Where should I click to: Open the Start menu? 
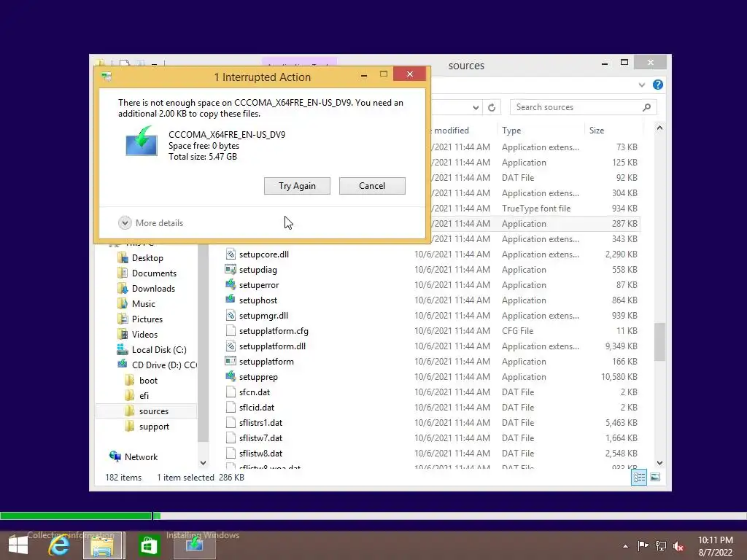point(18,545)
